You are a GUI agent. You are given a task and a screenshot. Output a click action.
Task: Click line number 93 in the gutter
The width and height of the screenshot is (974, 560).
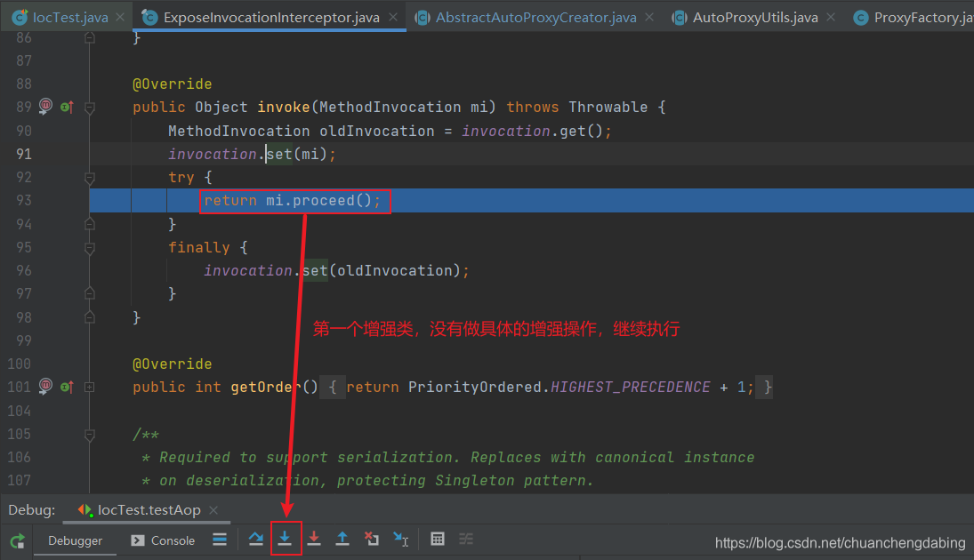coord(24,201)
